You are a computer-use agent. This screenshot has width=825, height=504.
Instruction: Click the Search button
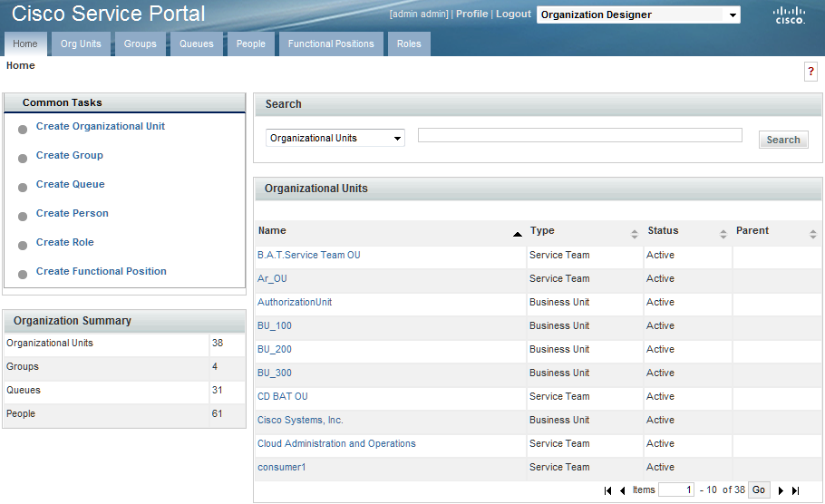point(783,140)
